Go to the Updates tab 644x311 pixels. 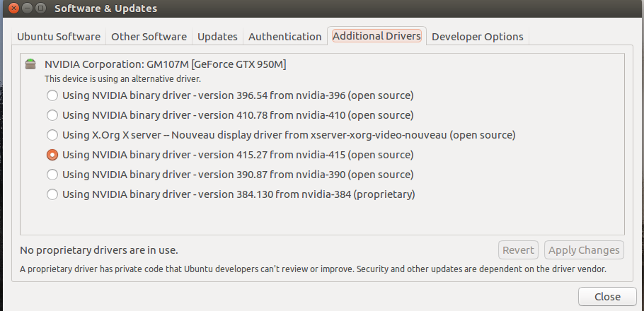(217, 37)
